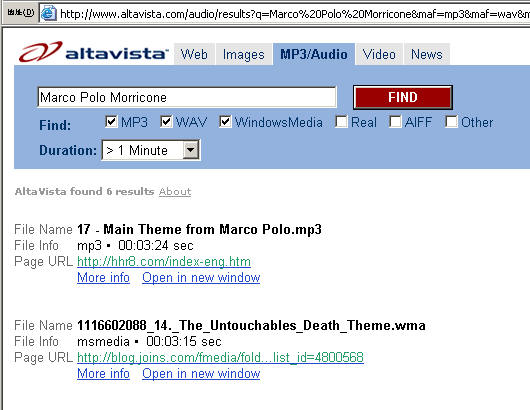530x410 pixels.
Task: Check the AIFF format checkbox
Action: point(395,121)
